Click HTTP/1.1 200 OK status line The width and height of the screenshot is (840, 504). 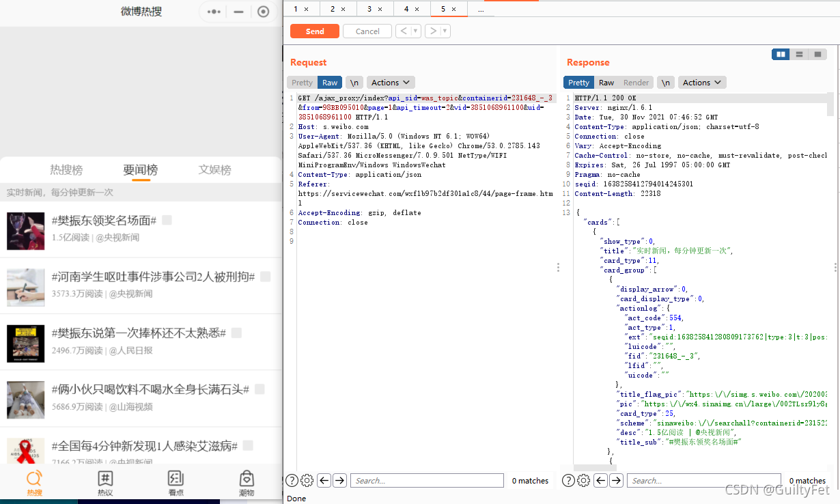605,98
